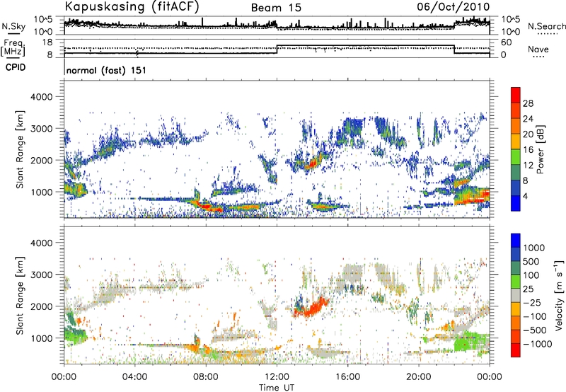Select the 20:00 time tick label
Viewport: 566px width, 392px height.
[418, 377]
